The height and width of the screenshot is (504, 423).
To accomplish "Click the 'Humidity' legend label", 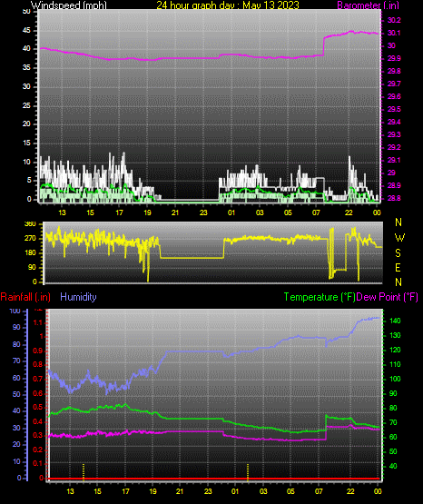I will coord(78,297).
